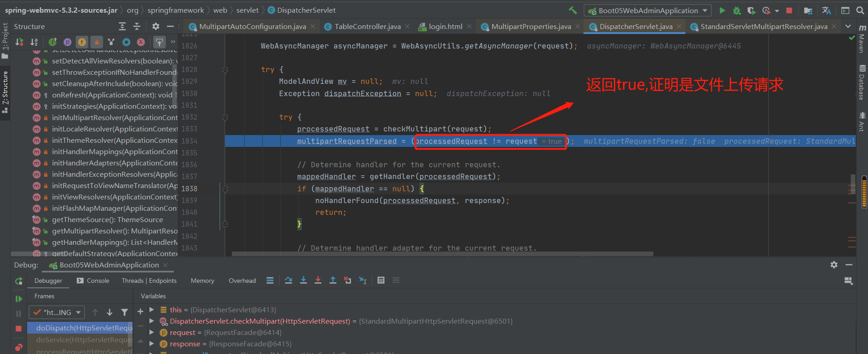Screen dimensions: 868x354
Task: Run with Coverage shield icon
Action: pyautogui.click(x=751, y=10)
